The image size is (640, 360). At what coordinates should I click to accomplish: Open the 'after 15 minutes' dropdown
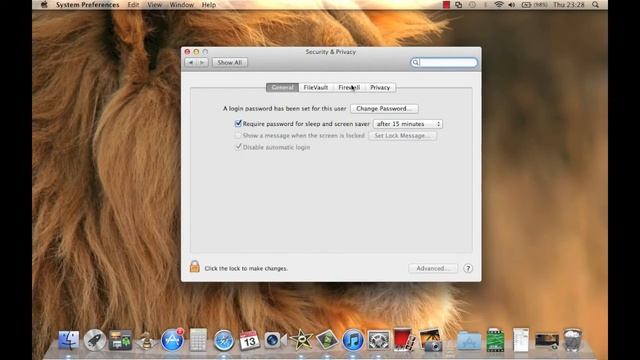click(x=408, y=124)
